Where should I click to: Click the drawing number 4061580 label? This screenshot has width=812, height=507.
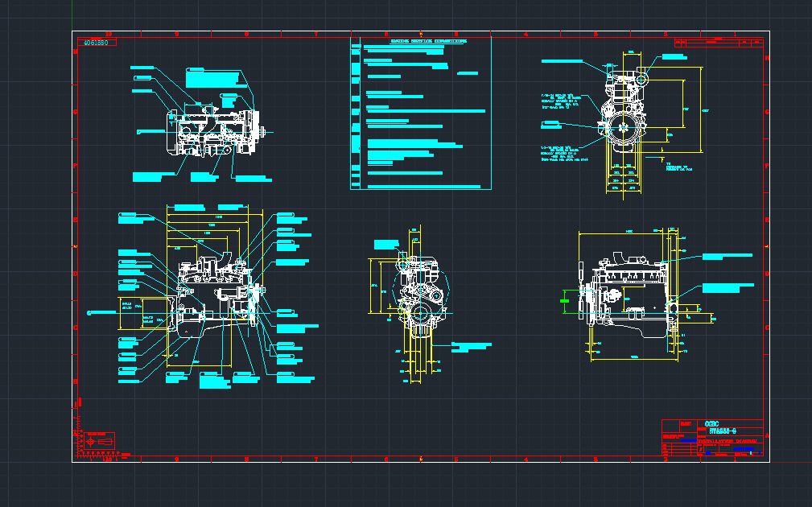[97, 42]
